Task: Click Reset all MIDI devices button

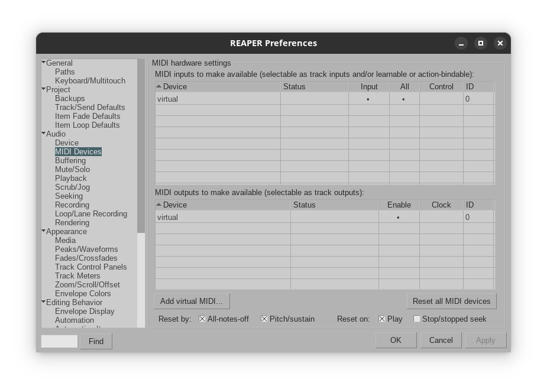Action: (451, 301)
